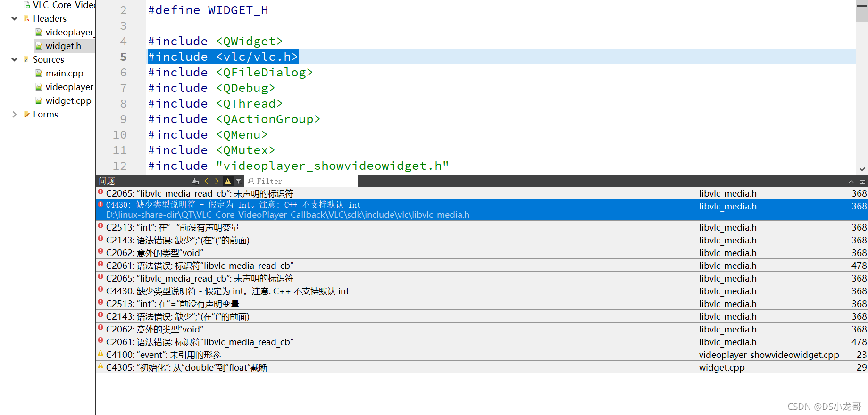Screen dimensions: 868x415
Task: Select first C2062 unexpected void error
Action: coord(482,253)
